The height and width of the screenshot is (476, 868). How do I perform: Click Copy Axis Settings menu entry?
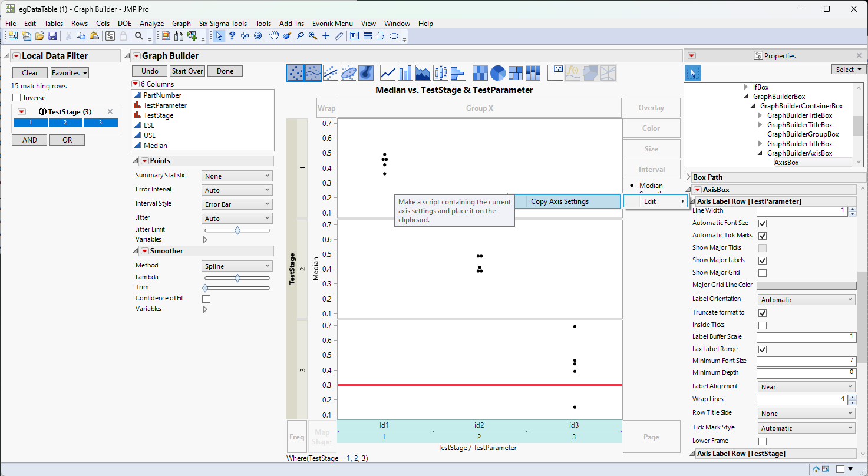559,201
